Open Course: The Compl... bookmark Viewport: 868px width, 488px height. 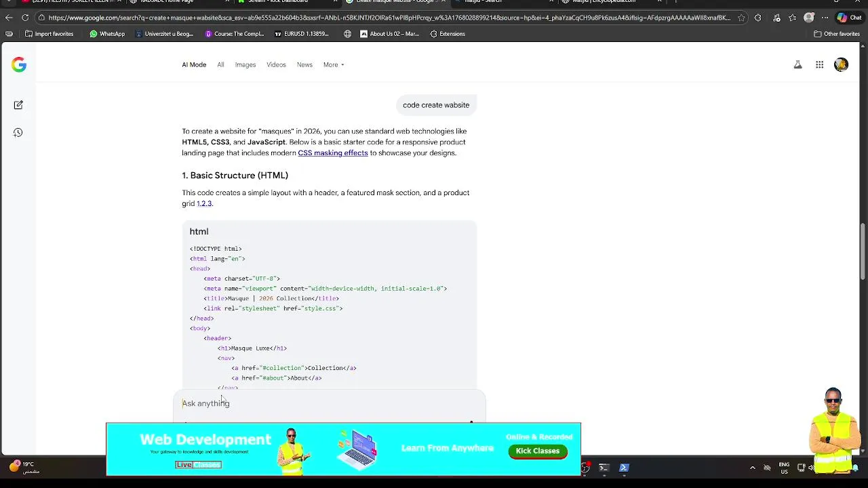[x=235, y=34]
